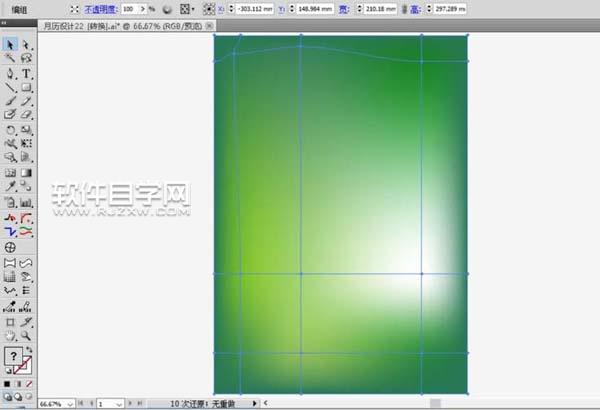Screen dimensions: 600x410
Task: Open the artboard number dropdown
Action: click(x=119, y=404)
